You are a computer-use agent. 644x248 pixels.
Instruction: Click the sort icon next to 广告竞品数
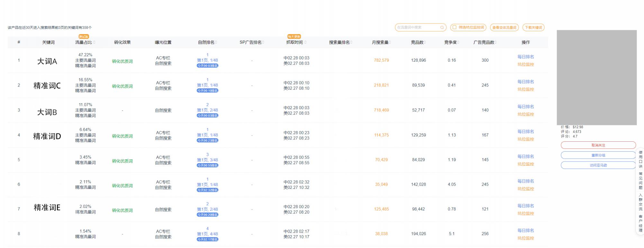coord(496,42)
